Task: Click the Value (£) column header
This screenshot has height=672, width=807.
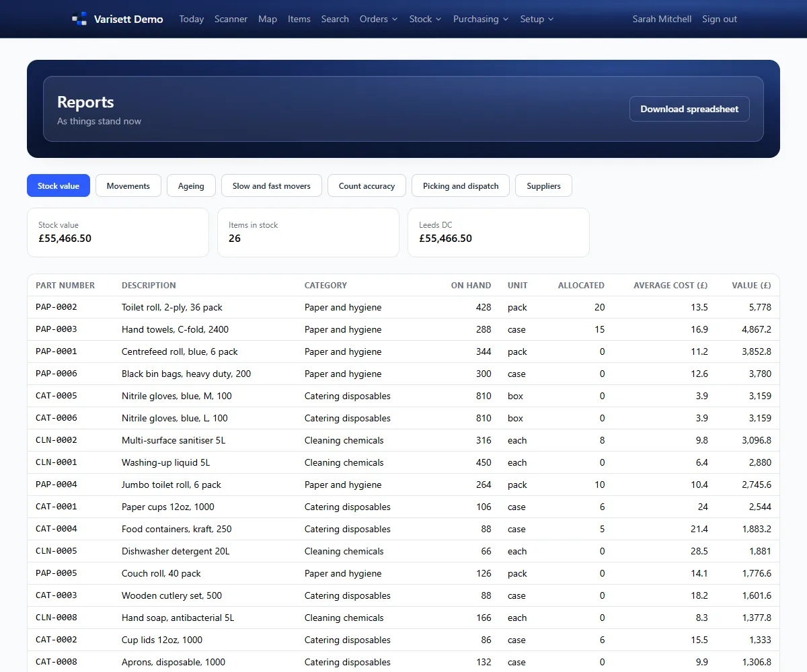Action: click(751, 285)
